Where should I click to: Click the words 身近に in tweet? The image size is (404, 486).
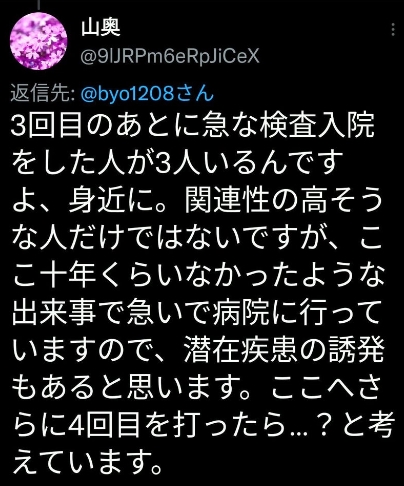109,201
